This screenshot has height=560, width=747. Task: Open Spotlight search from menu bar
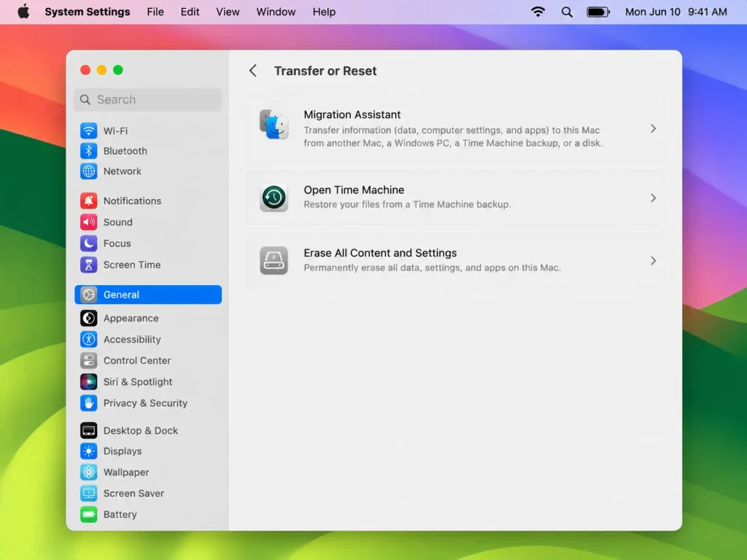pos(567,12)
